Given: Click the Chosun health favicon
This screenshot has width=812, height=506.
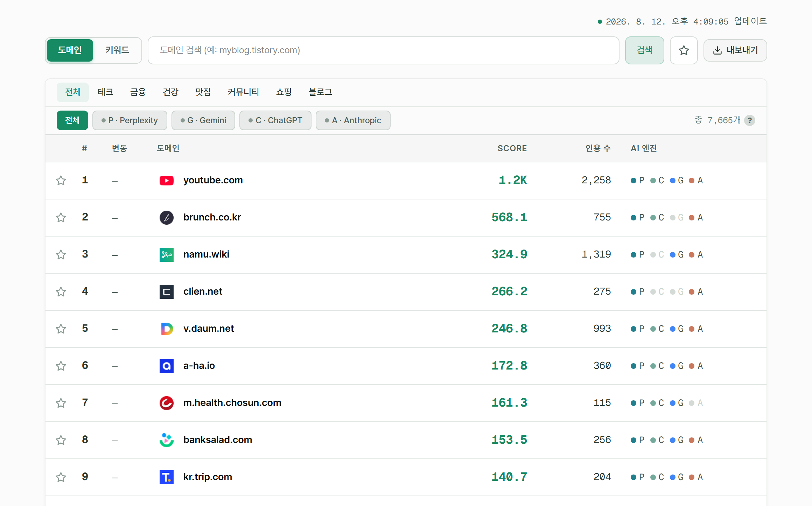Looking at the screenshot, I should 167,403.
